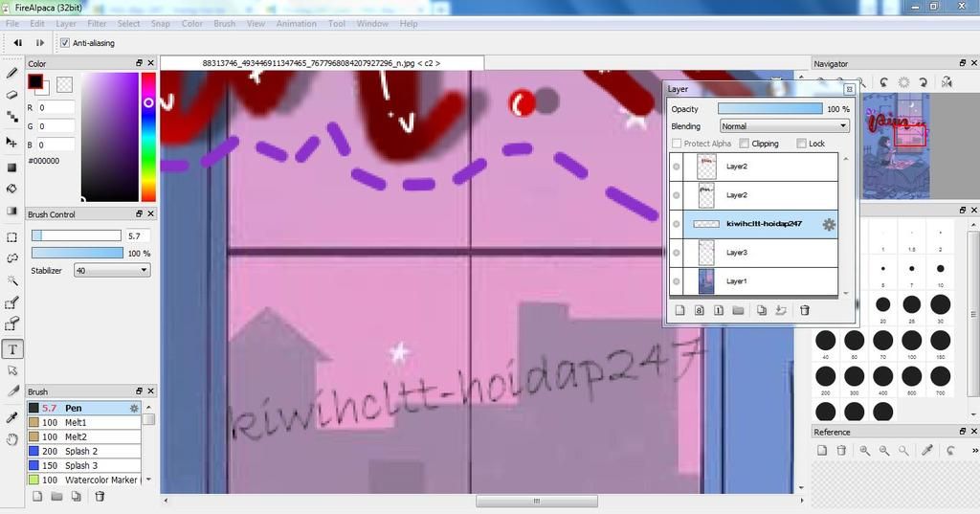Open the File menu

(x=11, y=24)
